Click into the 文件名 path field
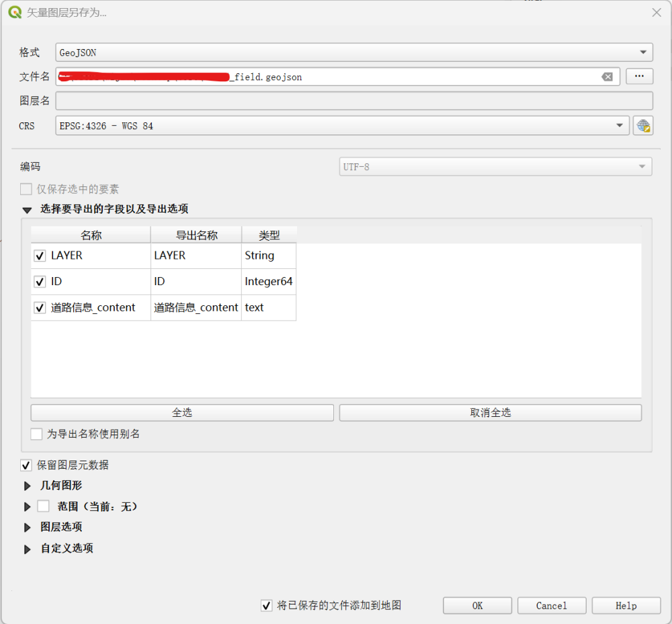This screenshot has width=672, height=624. [x=403, y=77]
